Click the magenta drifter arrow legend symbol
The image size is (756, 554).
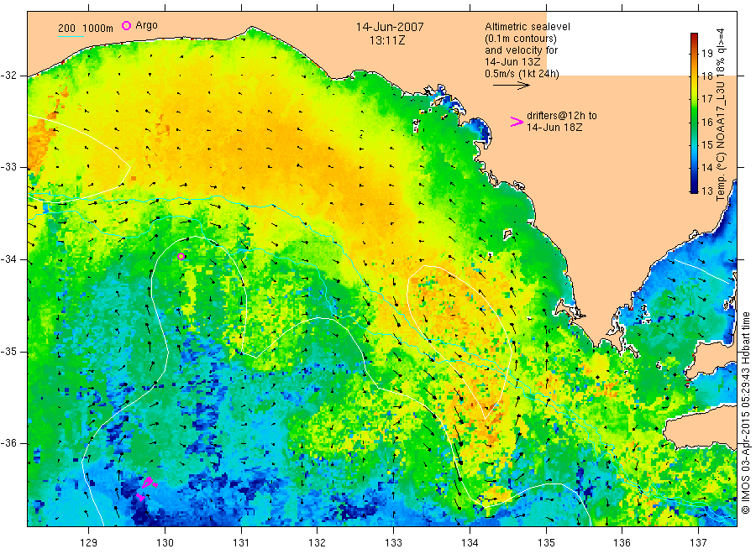[x=517, y=122]
